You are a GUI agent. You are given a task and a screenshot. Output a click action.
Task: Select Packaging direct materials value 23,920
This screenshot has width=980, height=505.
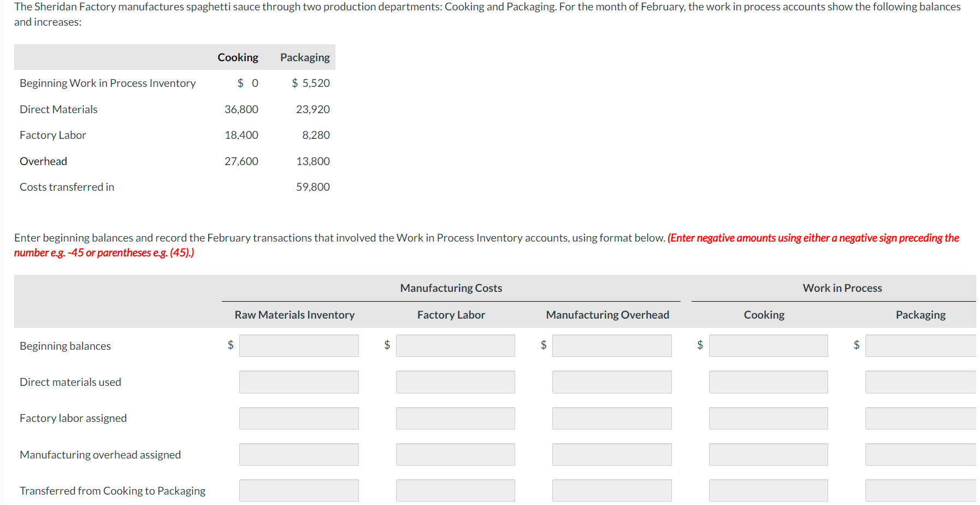[313, 109]
